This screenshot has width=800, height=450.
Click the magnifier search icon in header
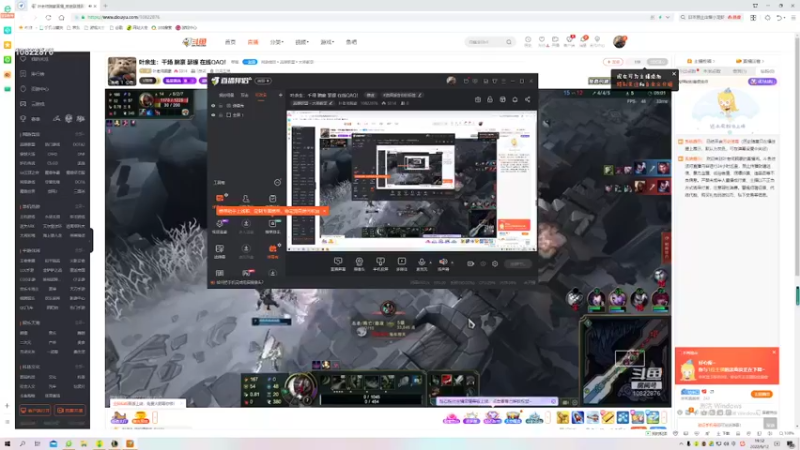point(509,42)
